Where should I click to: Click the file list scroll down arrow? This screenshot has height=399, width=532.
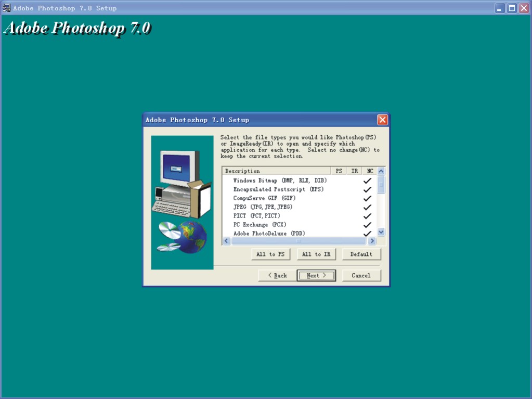pyautogui.click(x=381, y=232)
